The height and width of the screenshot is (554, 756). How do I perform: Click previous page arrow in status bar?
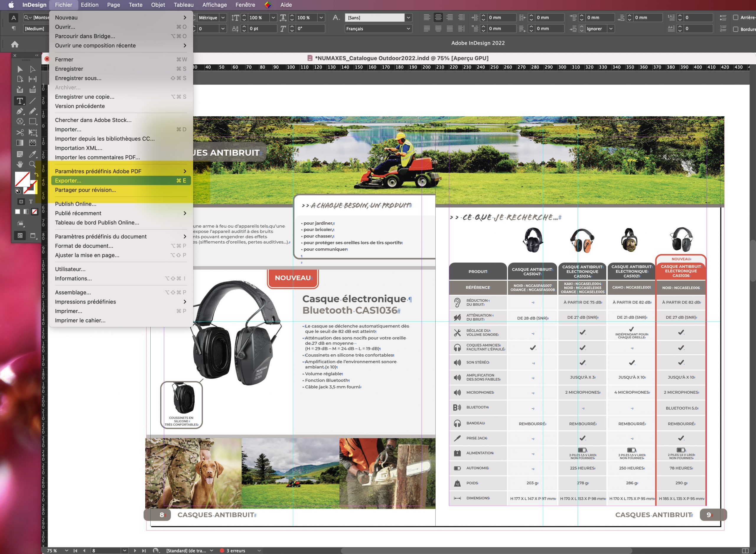pyautogui.click(x=84, y=550)
